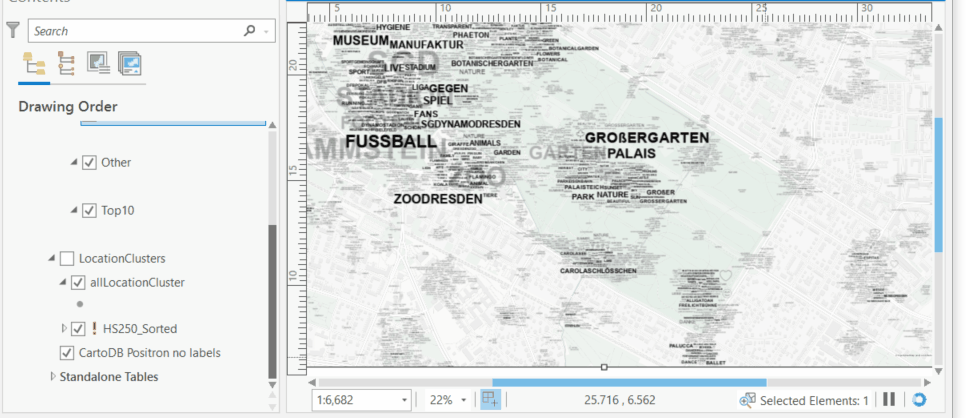This screenshot has height=418, width=966.
Task: Select the allLocationCluster layer name
Action: coord(137,283)
